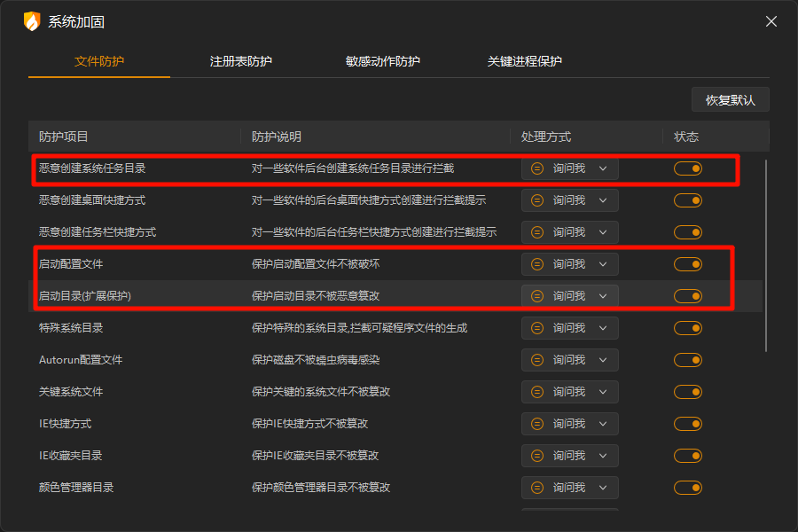Select the 颜色管理器目录 item name
The width and height of the screenshot is (798, 532).
point(76,488)
